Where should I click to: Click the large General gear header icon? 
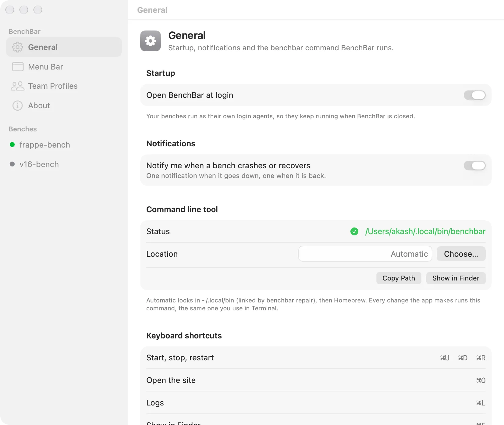point(151,41)
